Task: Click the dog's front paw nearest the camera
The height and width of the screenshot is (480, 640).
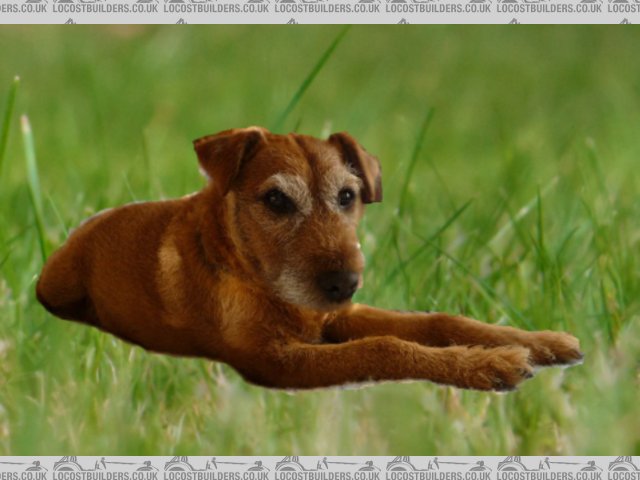Action: [500, 369]
